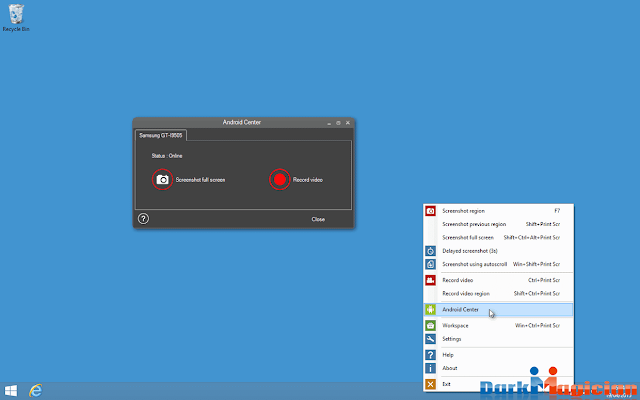Maximize the Android Center window
This screenshot has height=400, width=640.
coord(338,123)
